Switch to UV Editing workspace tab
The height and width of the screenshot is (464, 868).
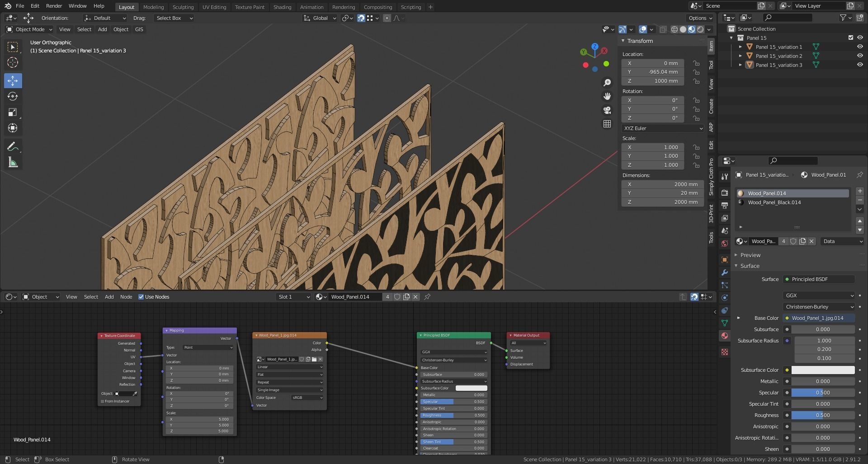(214, 7)
